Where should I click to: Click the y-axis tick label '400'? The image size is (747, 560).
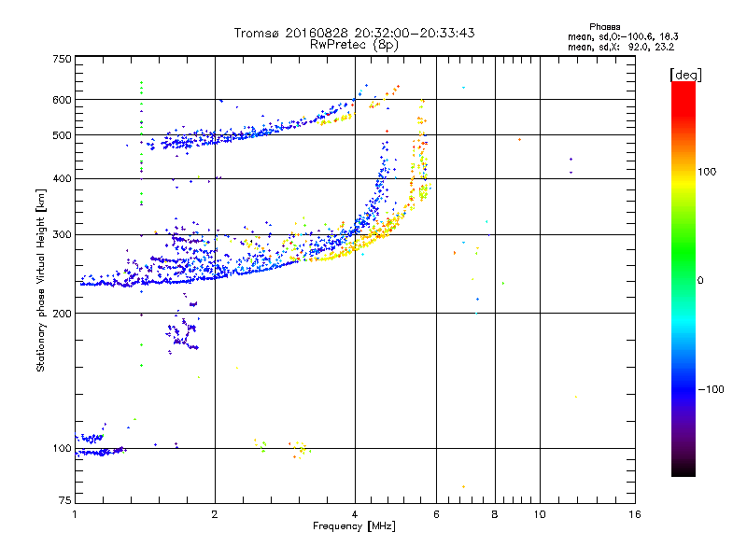(62, 178)
